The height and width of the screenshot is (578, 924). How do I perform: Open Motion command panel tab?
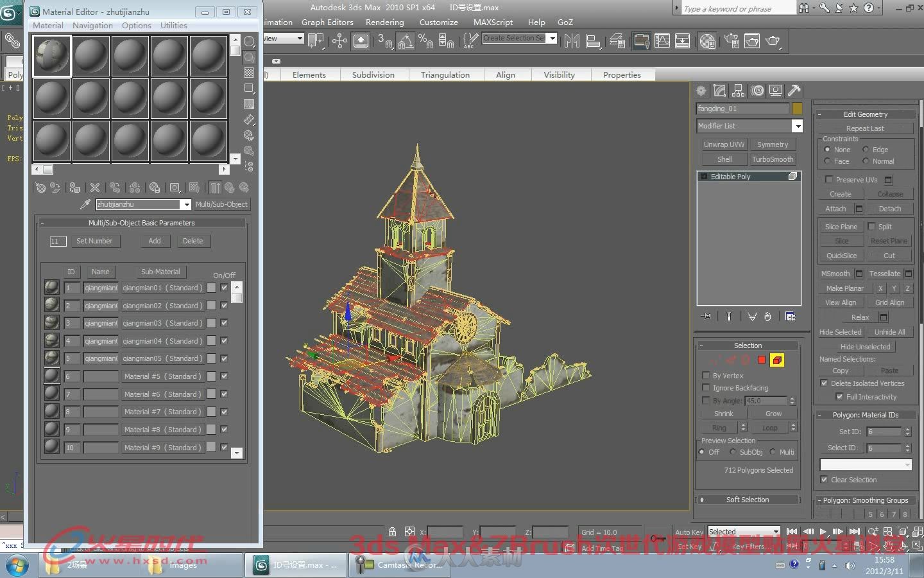coord(758,91)
